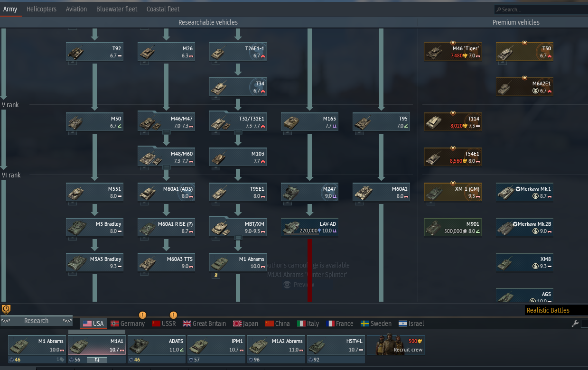Select the M103 heavy tank
588x370 pixels.
click(x=238, y=157)
